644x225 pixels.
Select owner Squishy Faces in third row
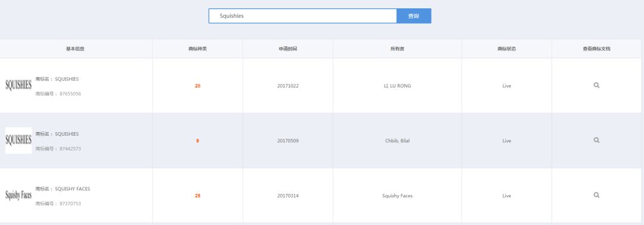coord(397,196)
